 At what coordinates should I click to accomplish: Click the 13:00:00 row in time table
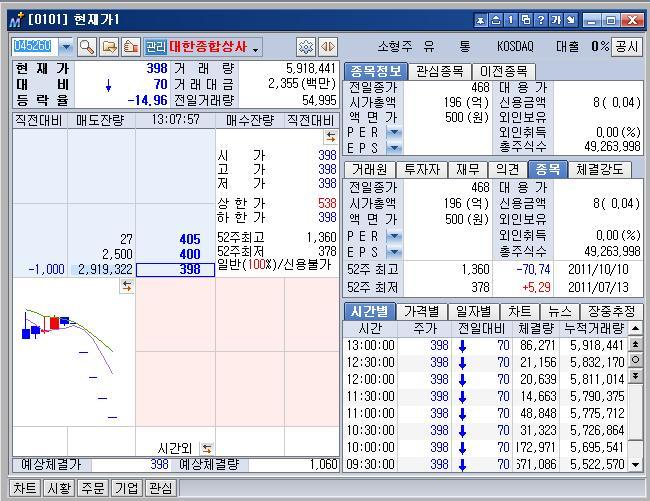pos(485,345)
